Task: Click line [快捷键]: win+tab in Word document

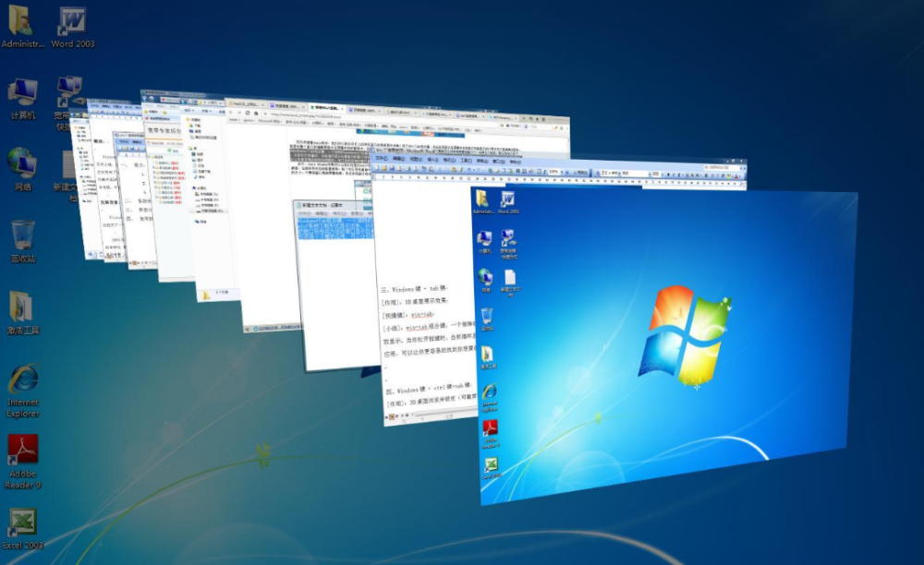Action: (x=408, y=314)
